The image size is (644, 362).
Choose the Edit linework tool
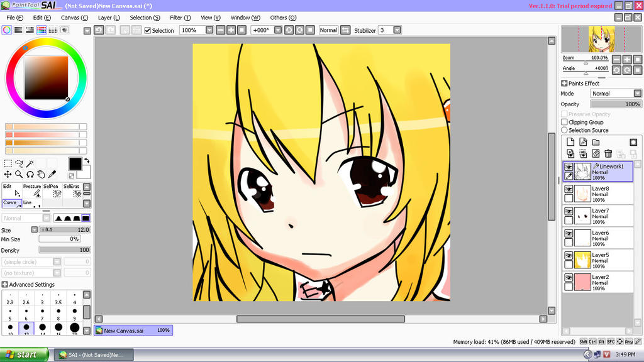coord(12,190)
